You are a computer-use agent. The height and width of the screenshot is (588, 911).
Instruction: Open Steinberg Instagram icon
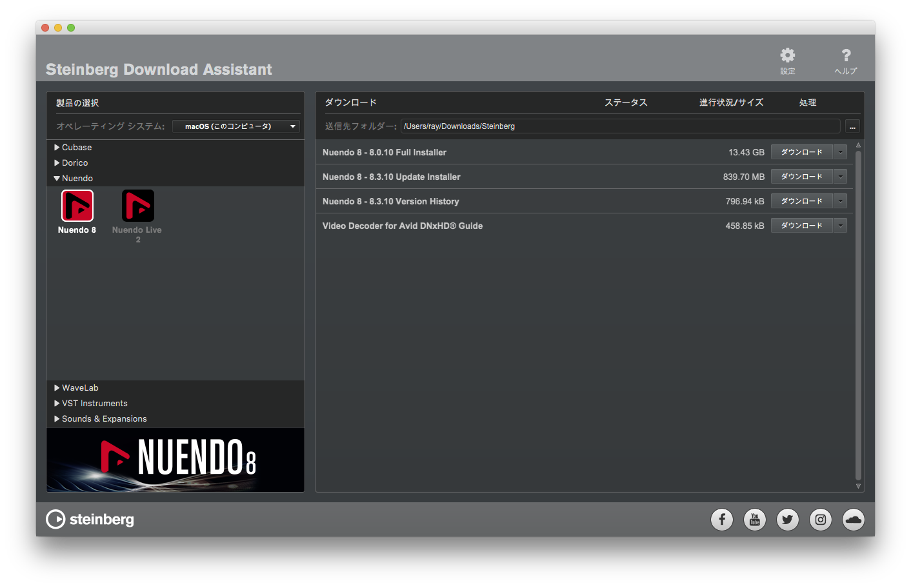click(821, 520)
